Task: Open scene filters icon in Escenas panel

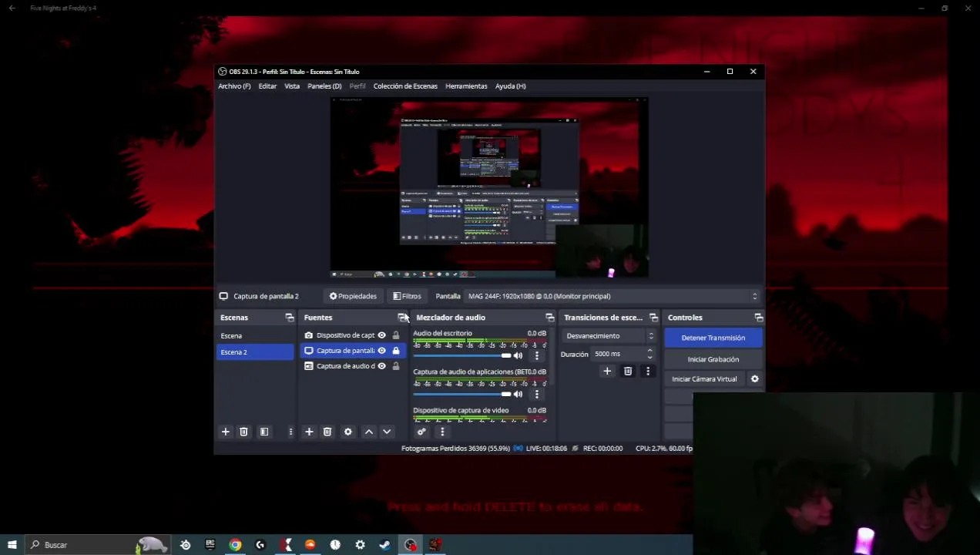Action: coord(263,432)
